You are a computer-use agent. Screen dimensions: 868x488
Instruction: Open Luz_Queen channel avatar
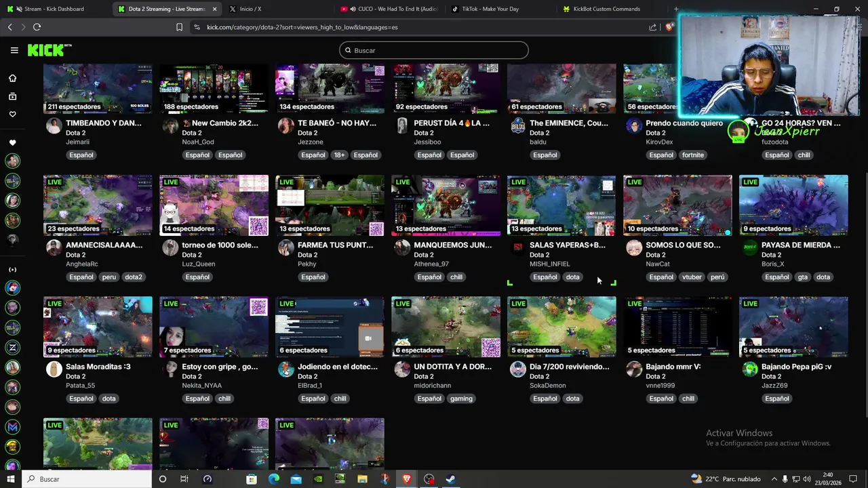click(170, 247)
